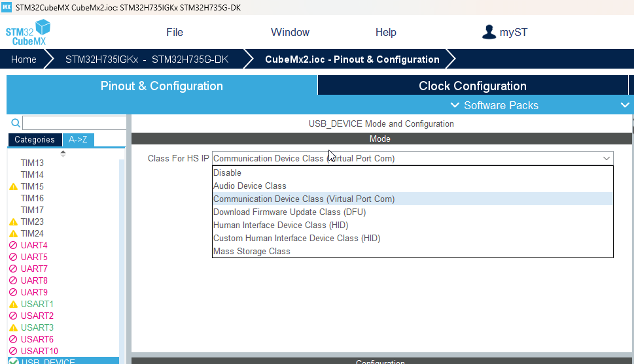Select TIM24 in peripheral list
634x364 pixels.
(x=32, y=233)
